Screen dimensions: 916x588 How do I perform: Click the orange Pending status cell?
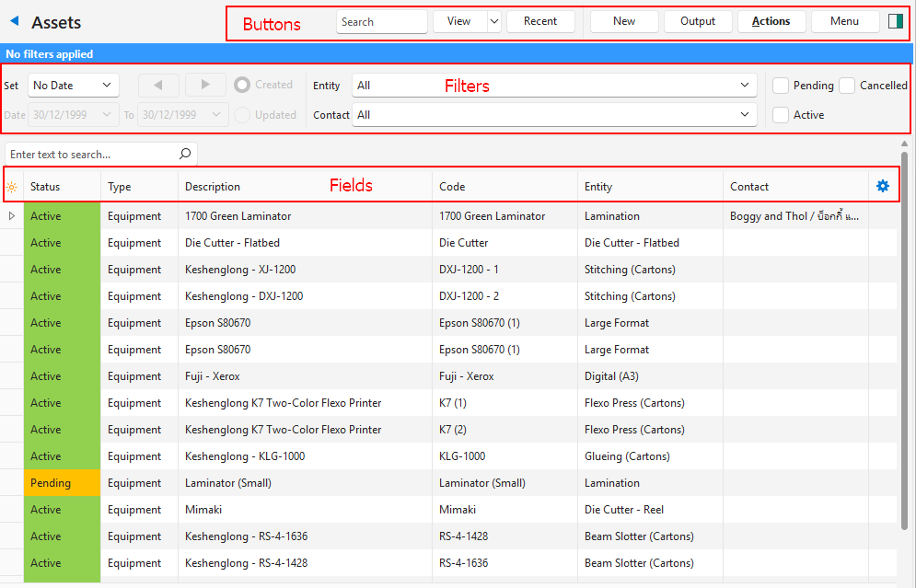click(x=62, y=483)
